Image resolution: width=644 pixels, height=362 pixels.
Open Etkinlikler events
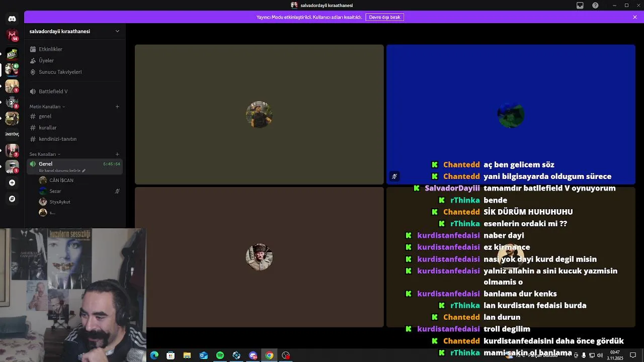(x=74, y=49)
